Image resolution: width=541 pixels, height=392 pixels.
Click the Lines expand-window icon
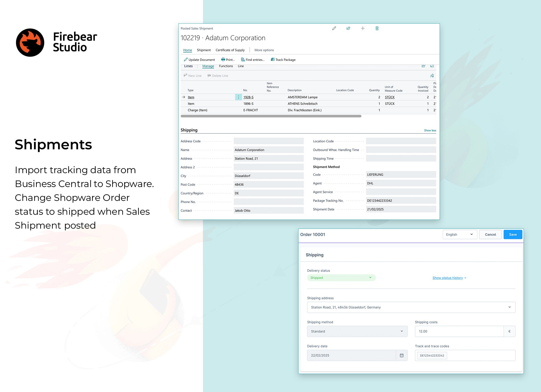(432, 66)
